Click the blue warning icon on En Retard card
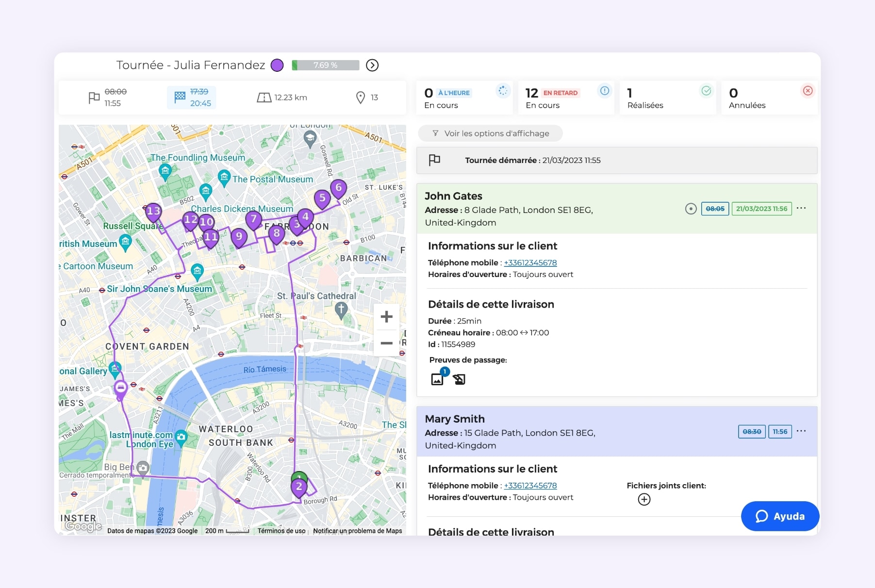 coord(604,91)
